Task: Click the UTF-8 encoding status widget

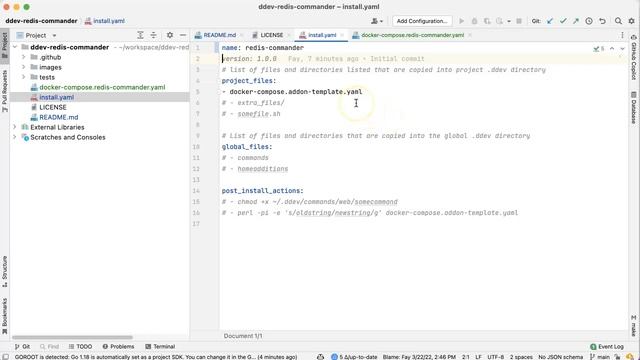Action: pyautogui.click(x=496, y=357)
